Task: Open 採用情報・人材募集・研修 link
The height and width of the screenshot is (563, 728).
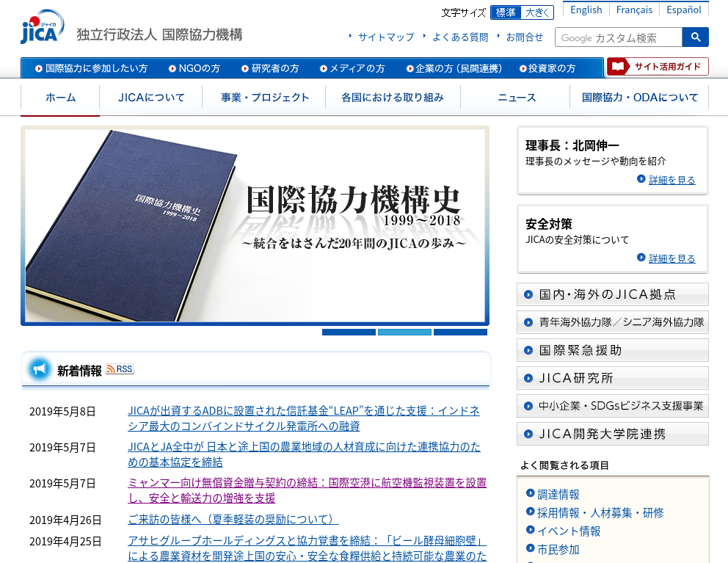Action: [x=600, y=513]
